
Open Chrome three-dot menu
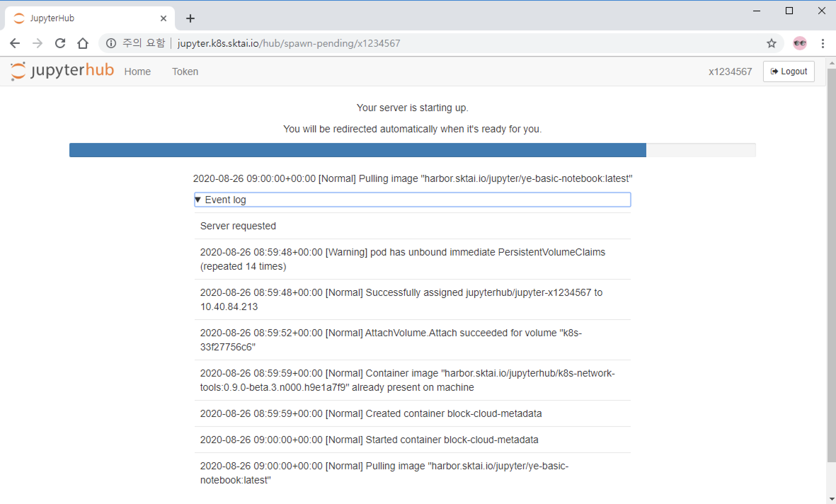(x=823, y=43)
